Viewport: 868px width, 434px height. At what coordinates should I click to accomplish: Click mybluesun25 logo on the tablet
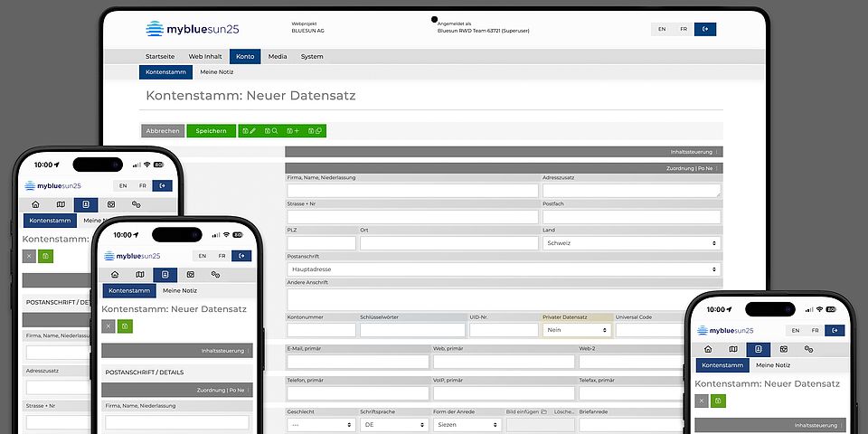(192, 29)
